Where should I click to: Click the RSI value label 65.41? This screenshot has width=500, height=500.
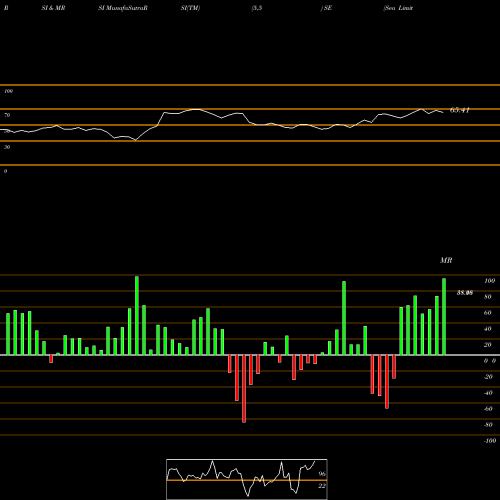460,110
